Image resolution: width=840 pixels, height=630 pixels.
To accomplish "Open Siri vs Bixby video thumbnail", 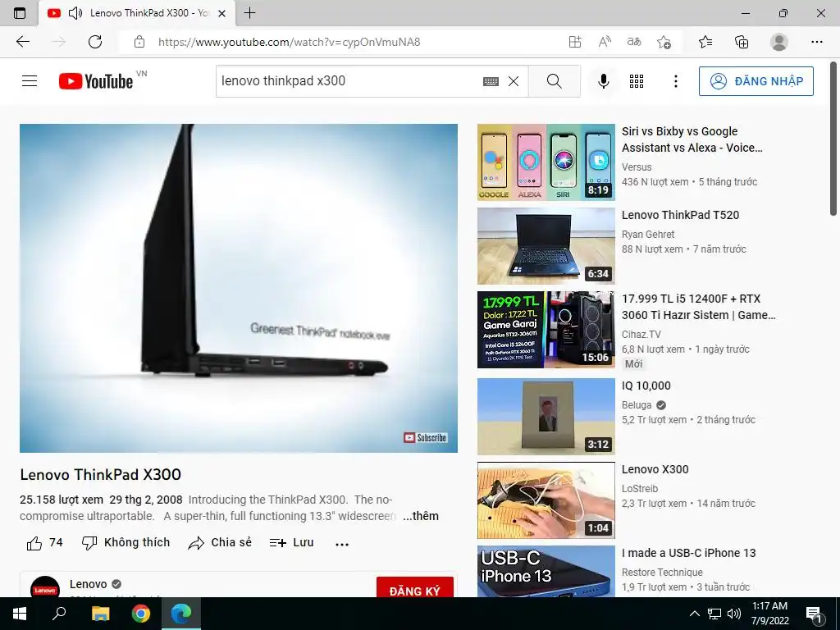I will click(546, 162).
